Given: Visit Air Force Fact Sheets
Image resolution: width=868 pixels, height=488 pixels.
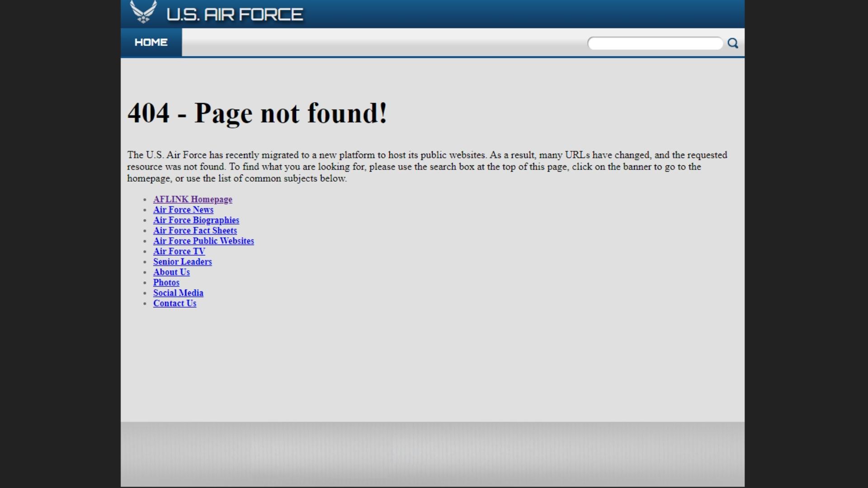Looking at the screenshot, I should pyautogui.click(x=195, y=230).
